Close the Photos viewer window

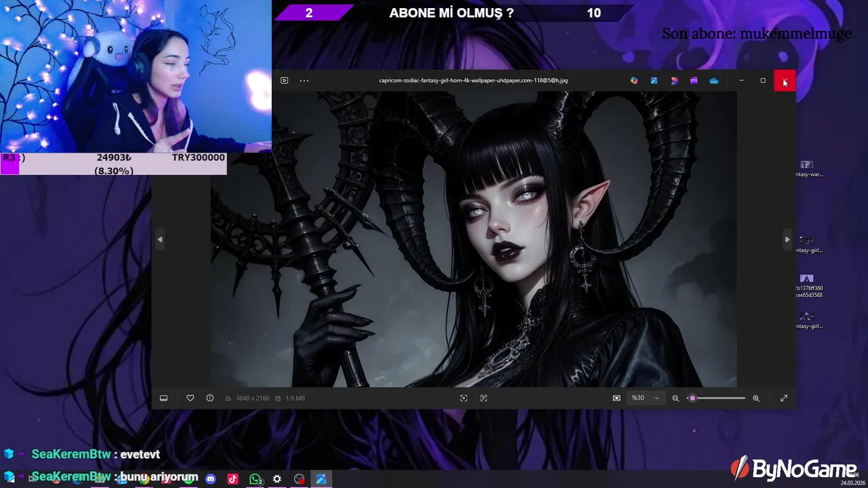point(785,80)
